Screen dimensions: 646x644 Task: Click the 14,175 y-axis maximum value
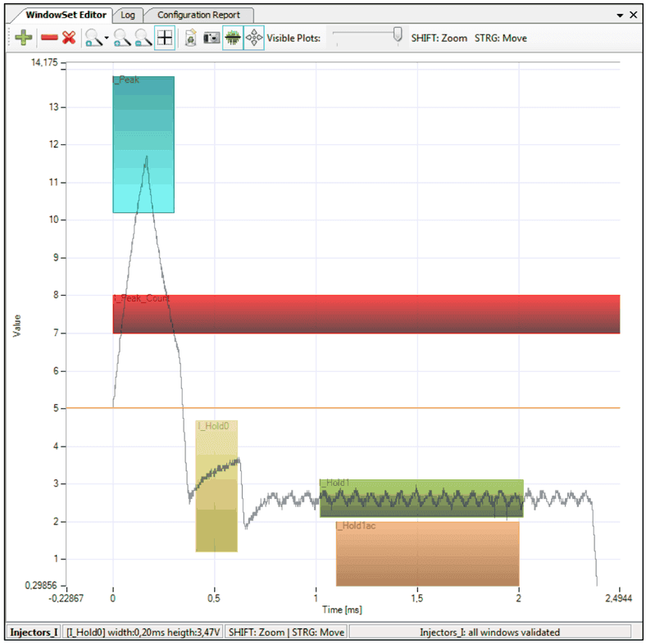point(44,62)
